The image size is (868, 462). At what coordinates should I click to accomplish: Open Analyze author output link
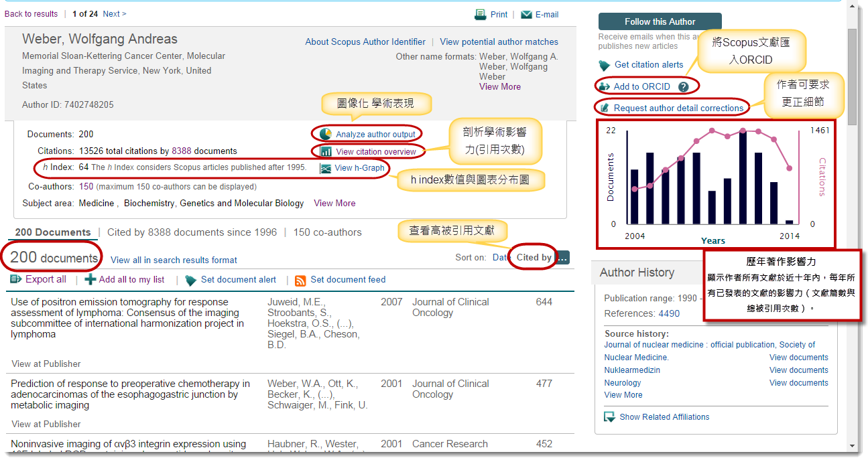click(x=375, y=135)
